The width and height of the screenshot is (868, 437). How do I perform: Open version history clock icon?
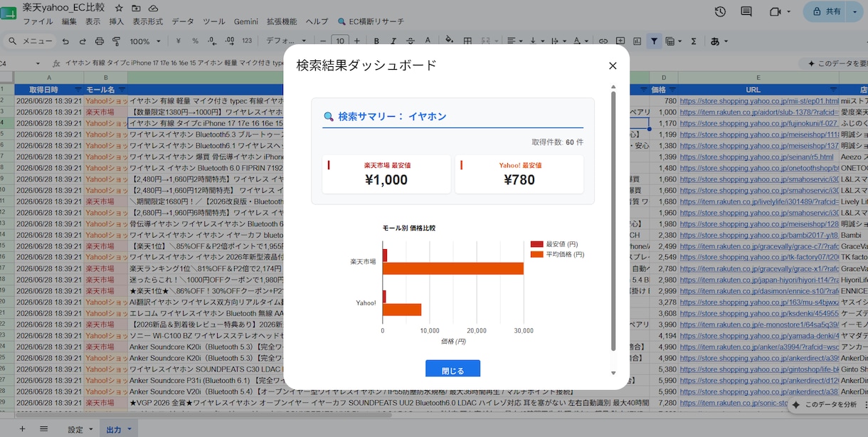[720, 11]
